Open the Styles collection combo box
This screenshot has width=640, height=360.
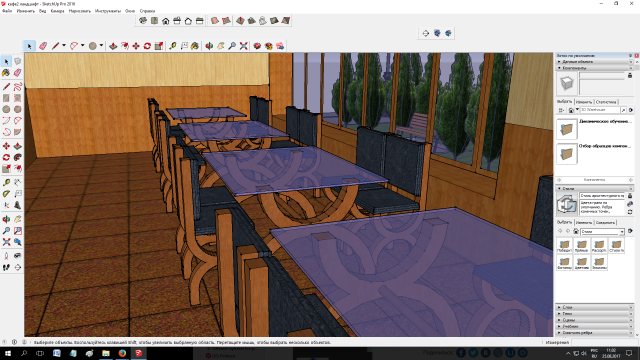click(x=602, y=231)
